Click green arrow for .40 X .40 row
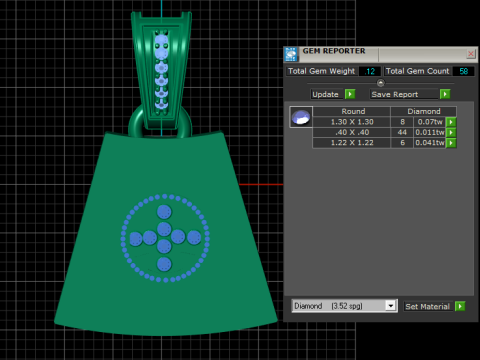This screenshot has width=480, height=360. 451,133
